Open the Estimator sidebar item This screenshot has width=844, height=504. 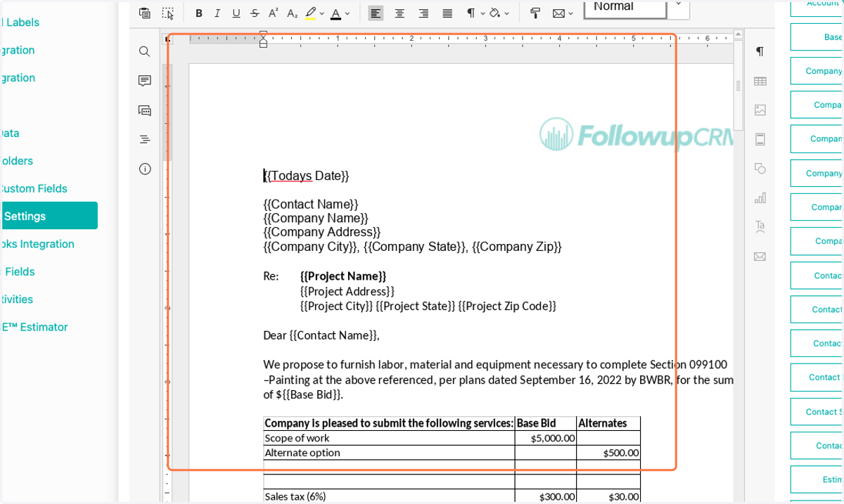(x=34, y=327)
